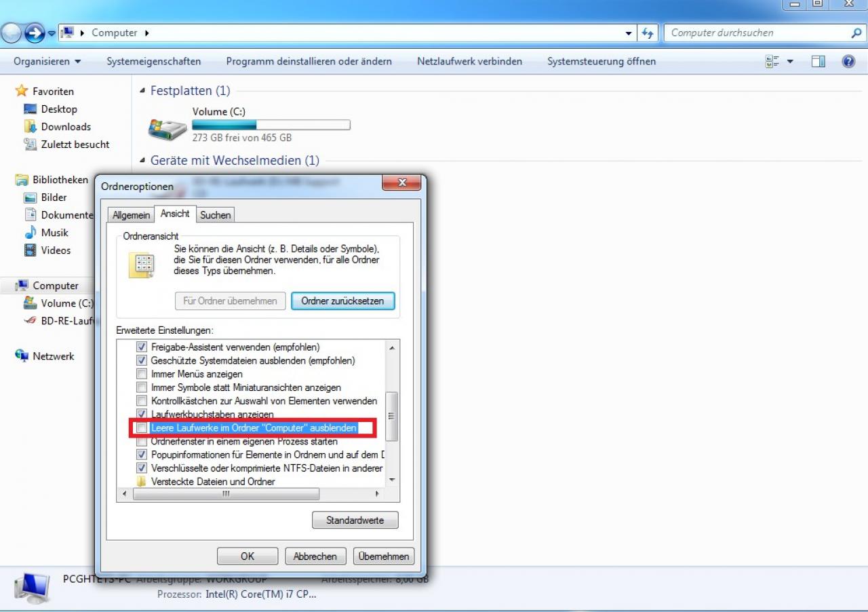Viewport: 868px width, 612px height.
Task: Click the Musik library icon
Action: coord(30,233)
